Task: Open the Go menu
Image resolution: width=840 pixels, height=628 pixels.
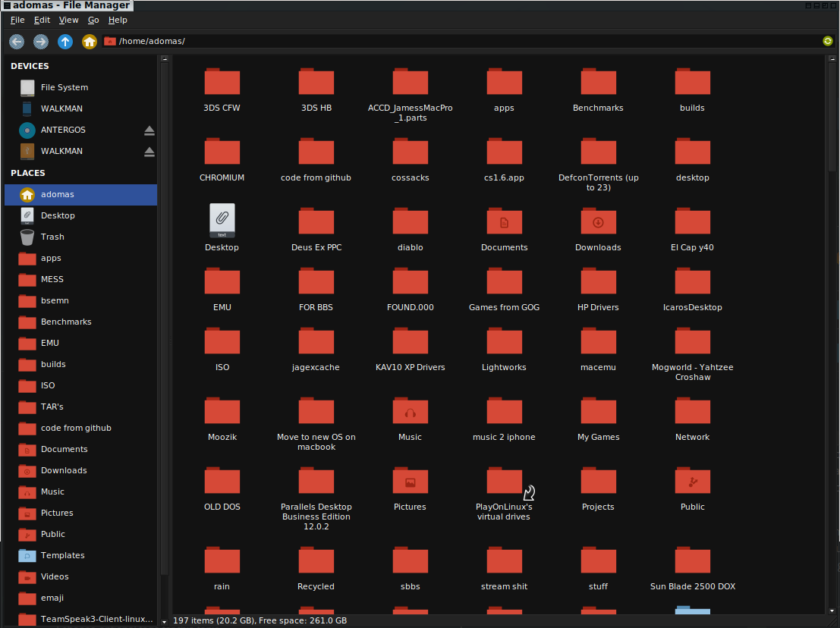Action: (x=93, y=20)
